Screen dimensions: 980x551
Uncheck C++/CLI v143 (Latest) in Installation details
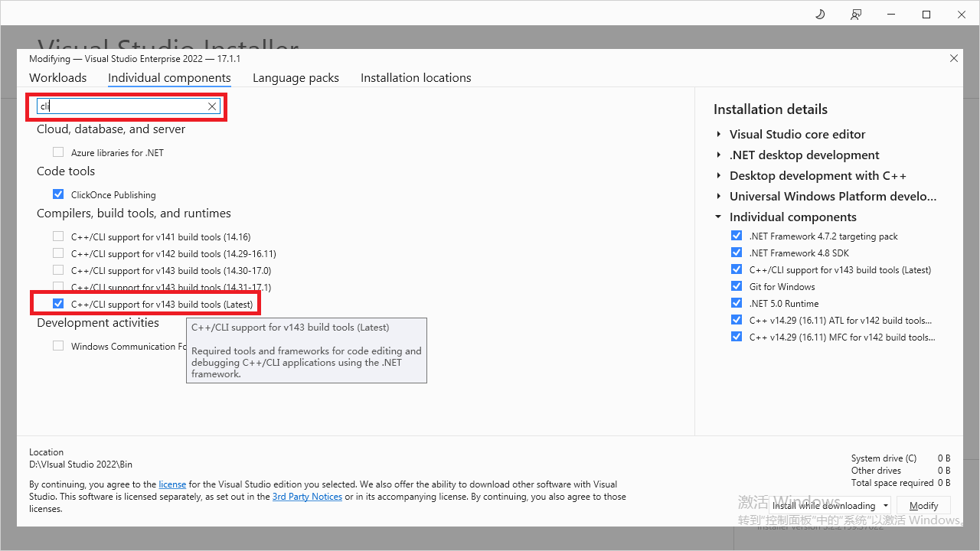(x=737, y=269)
